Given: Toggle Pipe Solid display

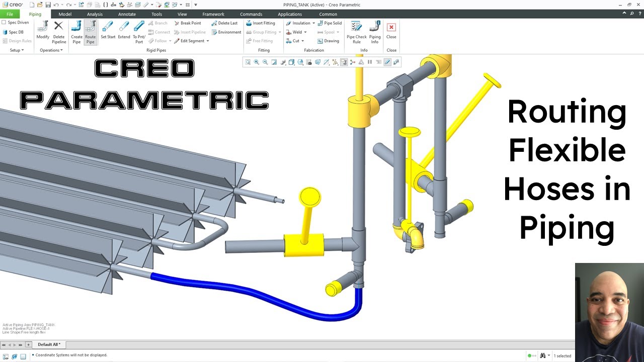Looking at the screenshot, I should coord(330,23).
